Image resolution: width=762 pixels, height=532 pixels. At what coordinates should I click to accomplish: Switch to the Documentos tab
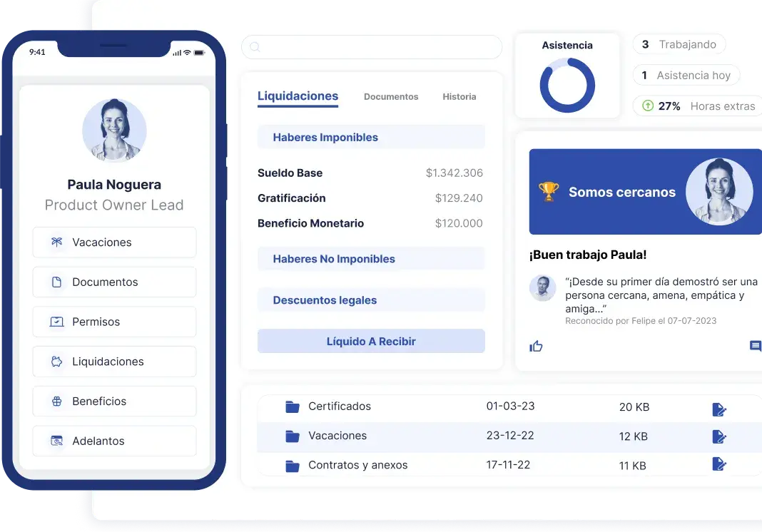(390, 96)
